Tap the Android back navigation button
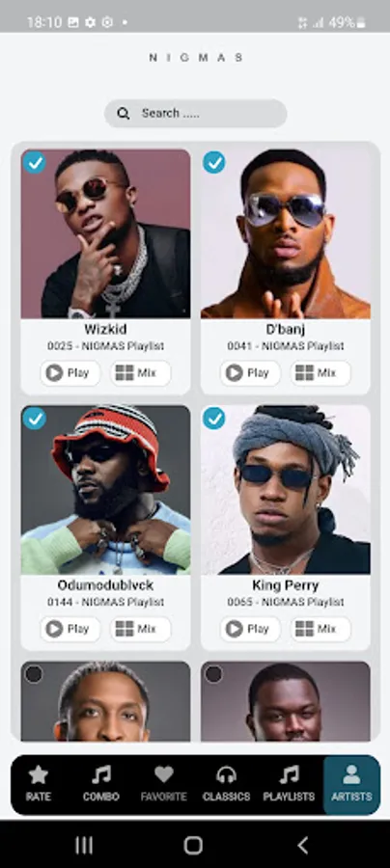The width and height of the screenshot is (390, 868). 302,845
